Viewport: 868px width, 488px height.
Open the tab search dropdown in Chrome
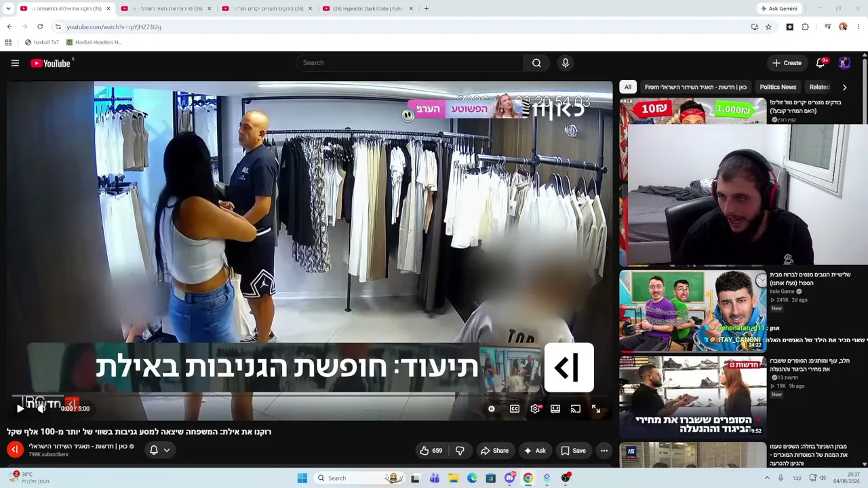(8, 9)
